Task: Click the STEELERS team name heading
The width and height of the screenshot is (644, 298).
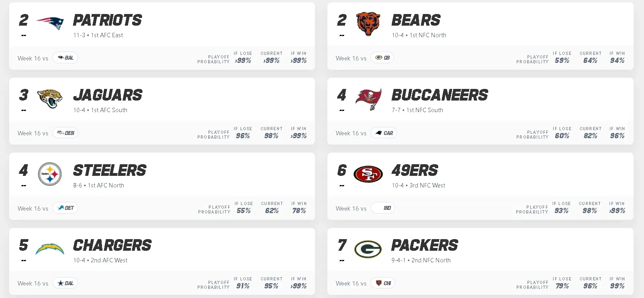Action: coord(110,171)
